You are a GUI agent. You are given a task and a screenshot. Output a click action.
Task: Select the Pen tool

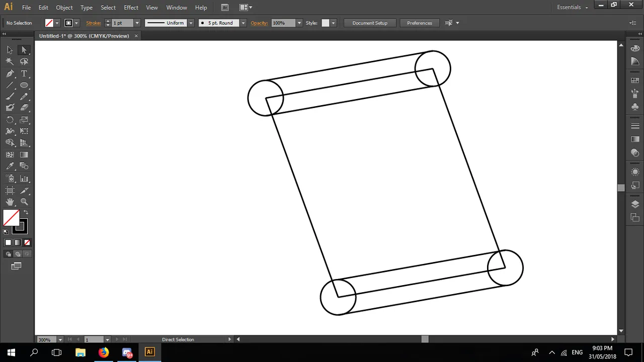pyautogui.click(x=10, y=73)
